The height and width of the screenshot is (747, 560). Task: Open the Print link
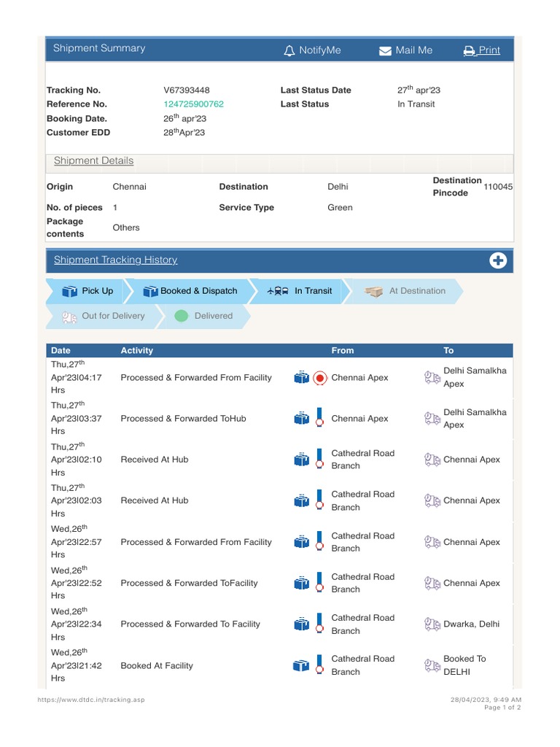click(x=489, y=50)
